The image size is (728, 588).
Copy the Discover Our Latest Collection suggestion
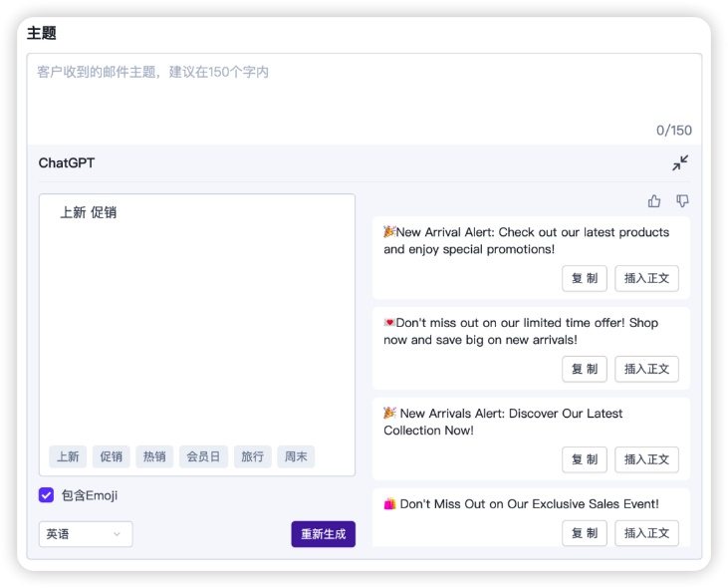click(x=584, y=459)
